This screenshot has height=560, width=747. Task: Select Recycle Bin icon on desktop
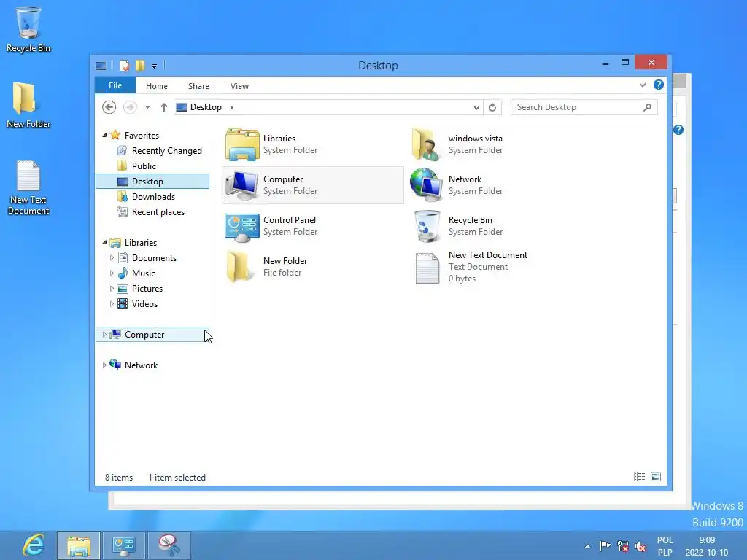tap(28, 29)
